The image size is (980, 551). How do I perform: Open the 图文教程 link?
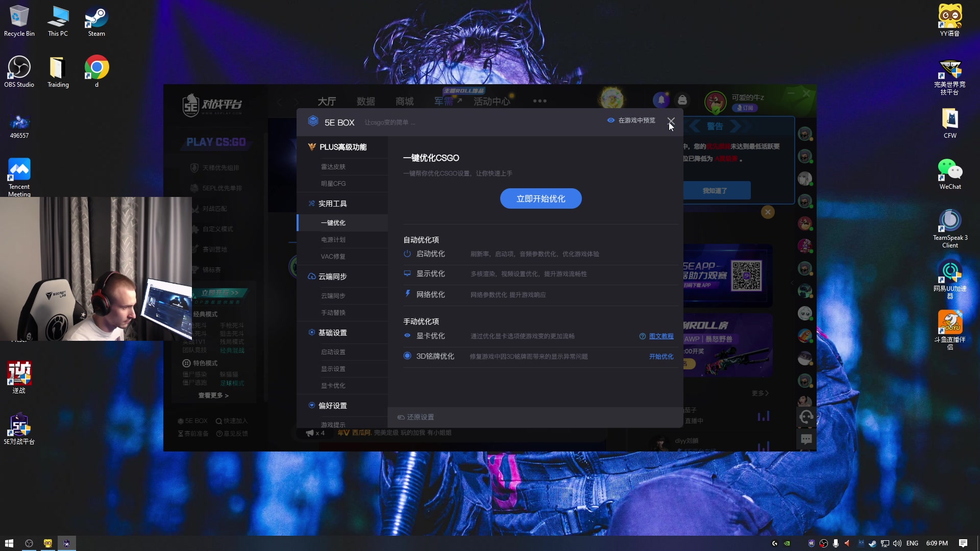(x=661, y=336)
